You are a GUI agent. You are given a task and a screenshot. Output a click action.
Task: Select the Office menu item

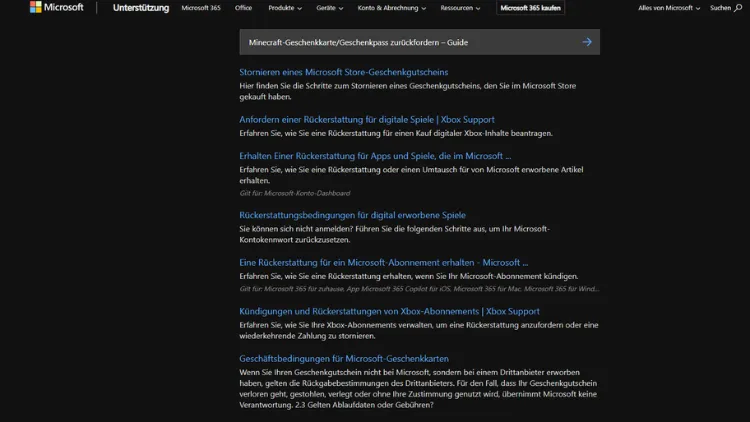(243, 8)
